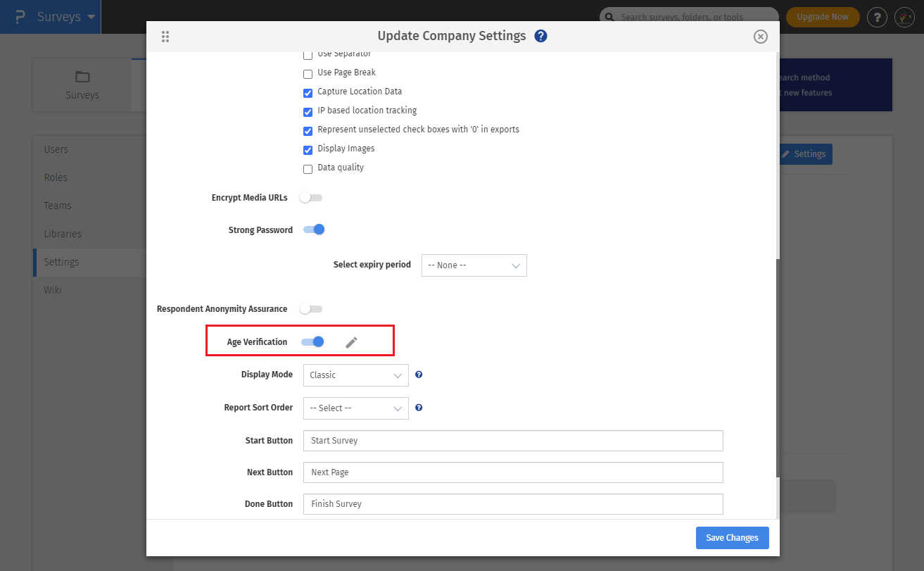The width and height of the screenshot is (924, 571).
Task: Click the drag handle icon in dialog header
Action: 165,37
